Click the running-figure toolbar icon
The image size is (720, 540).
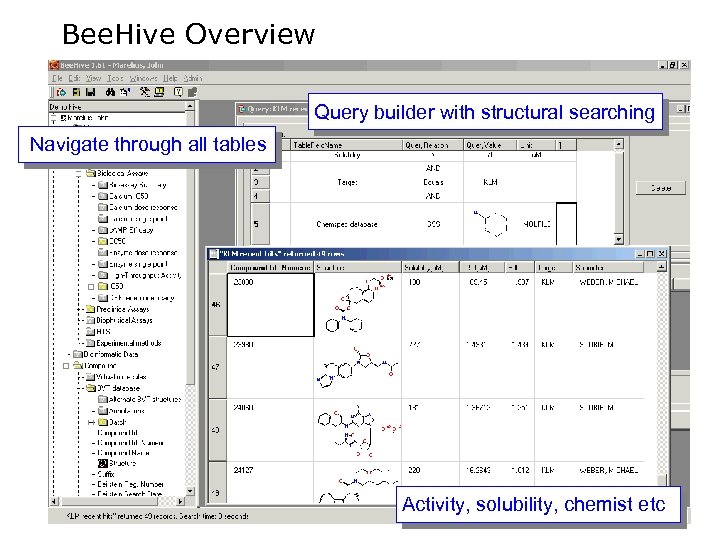[145, 92]
